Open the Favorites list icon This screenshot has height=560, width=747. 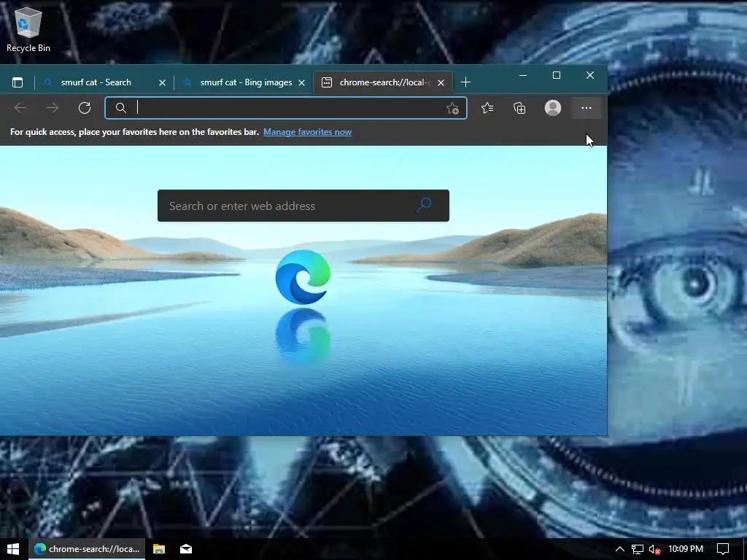click(487, 108)
